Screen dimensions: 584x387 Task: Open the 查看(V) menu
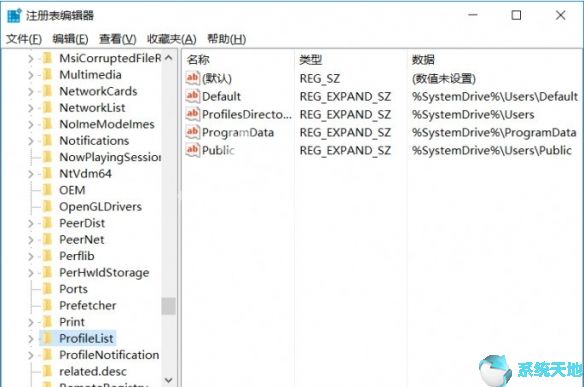tap(118, 39)
